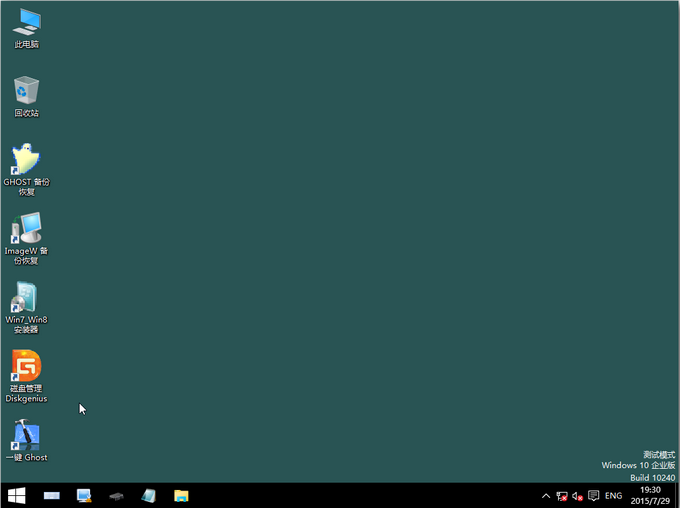Click the Show desktop sliver at taskbar end
The width and height of the screenshot is (680, 508).
click(x=677, y=495)
